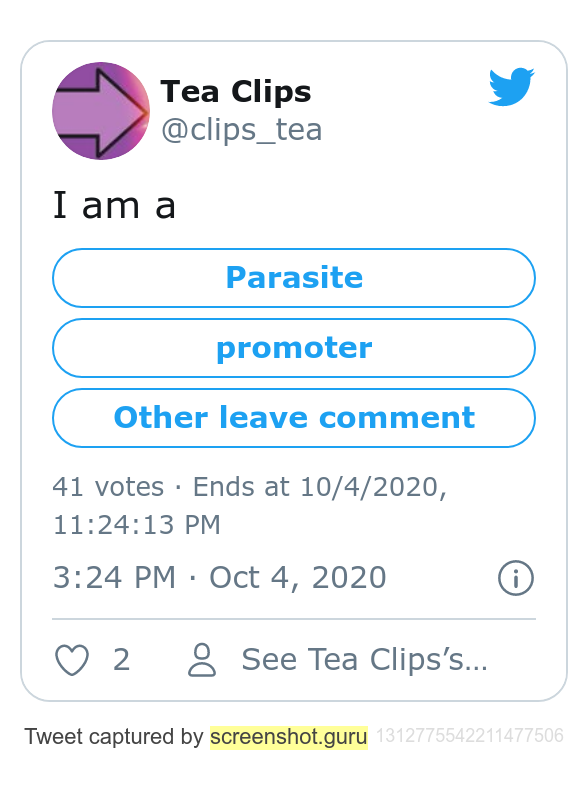Click the poll end time 11:24:13 PM

(x=137, y=525)
